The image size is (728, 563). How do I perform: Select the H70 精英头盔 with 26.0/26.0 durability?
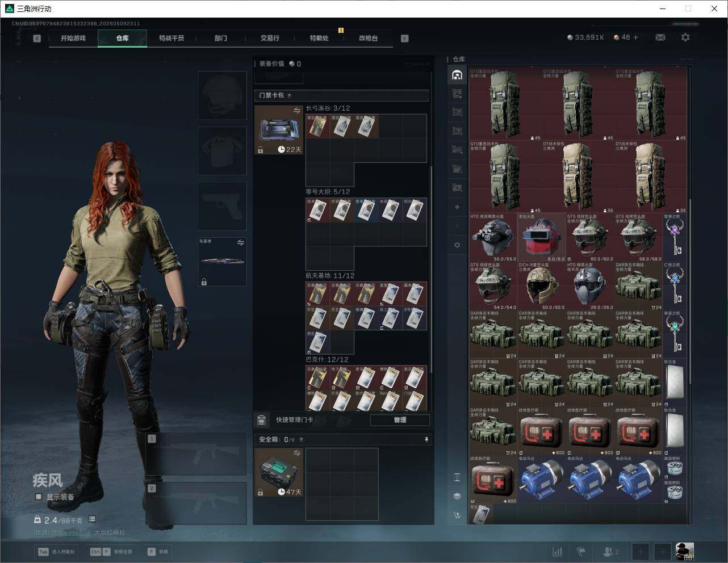coord(589,285)
